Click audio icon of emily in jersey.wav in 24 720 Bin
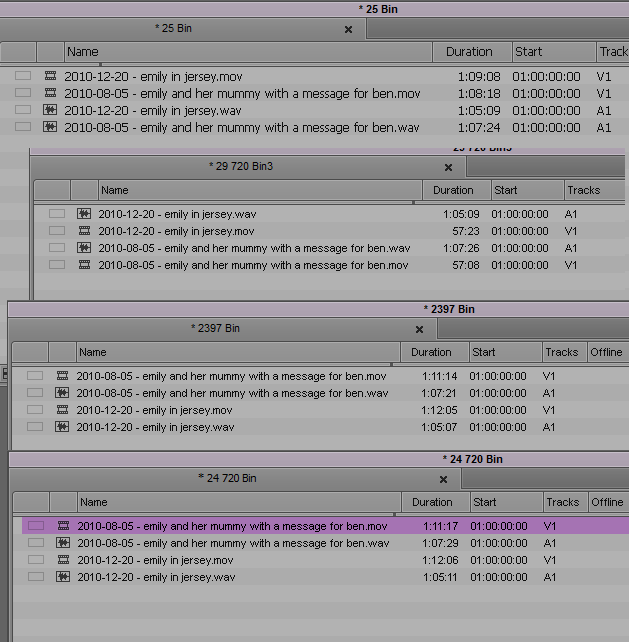The height and width of the screenshot is (642, 629). coord(63,576)
